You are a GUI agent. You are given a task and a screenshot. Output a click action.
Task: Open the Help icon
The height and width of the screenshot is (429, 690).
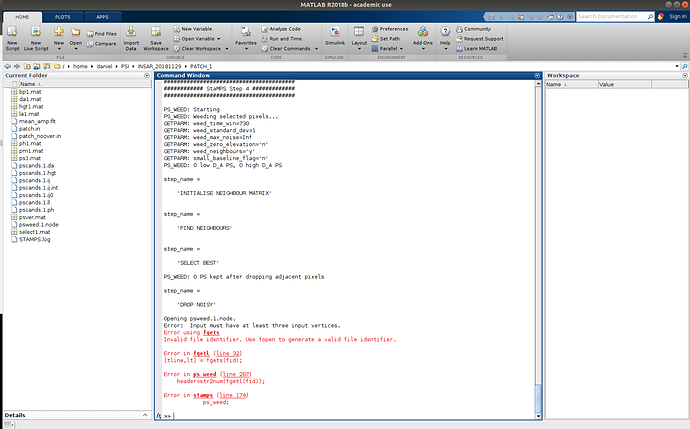point(445,32)
